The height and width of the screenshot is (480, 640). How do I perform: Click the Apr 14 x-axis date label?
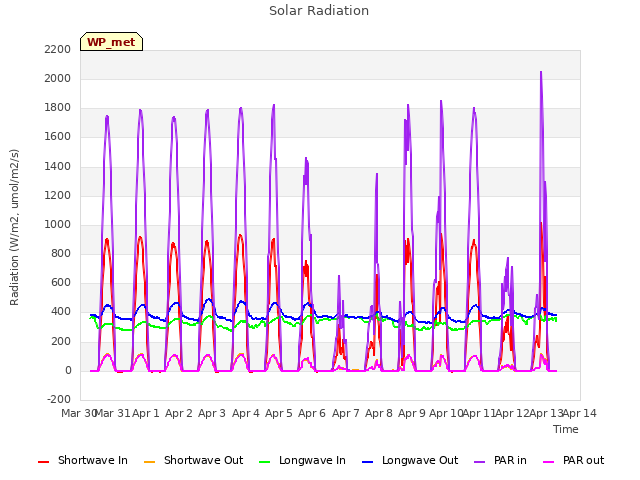(580, 413)
